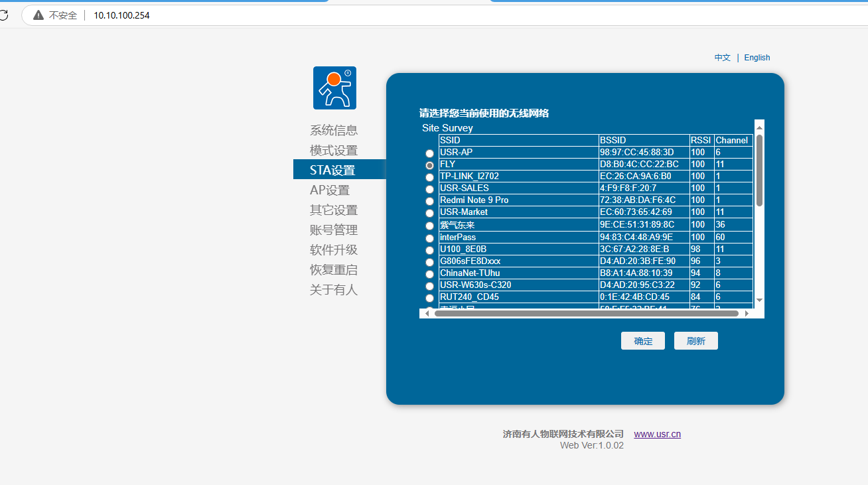This screenshot has height=485, width=868.
Task: Click the scroll up arrow of network list
Action: click(x=759, y=125)
